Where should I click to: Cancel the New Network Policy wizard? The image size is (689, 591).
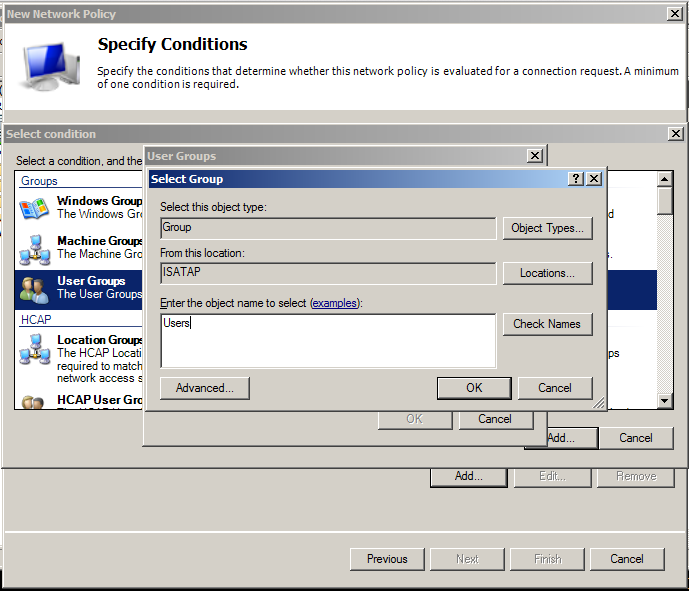(x=627, y=559)
